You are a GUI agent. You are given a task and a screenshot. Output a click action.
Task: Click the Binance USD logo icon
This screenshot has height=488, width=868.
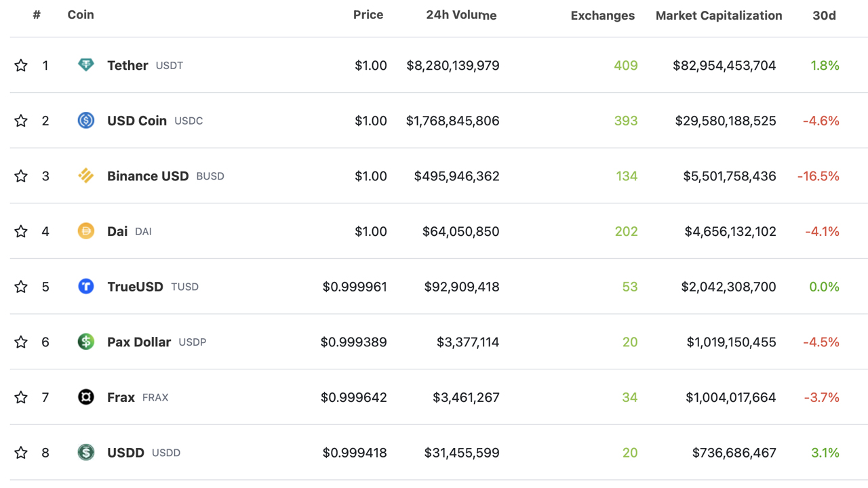(86, 176)
